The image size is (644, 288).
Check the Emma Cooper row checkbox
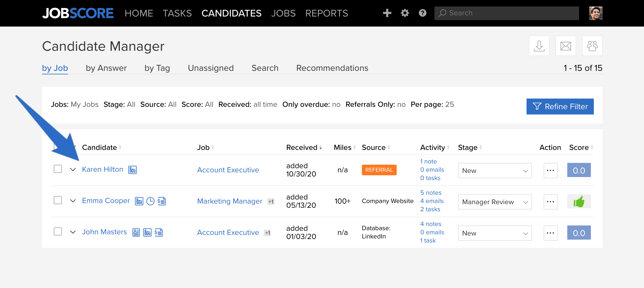point(58,200)
